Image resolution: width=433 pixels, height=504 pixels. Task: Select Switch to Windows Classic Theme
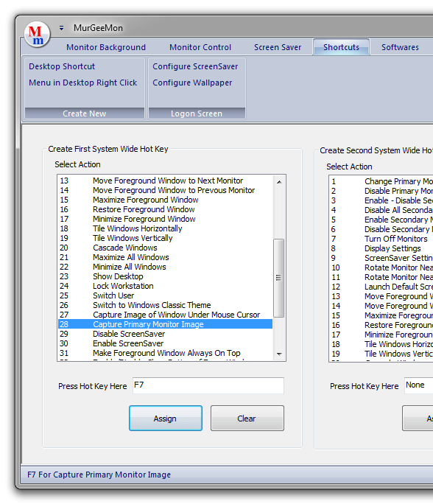166,305
